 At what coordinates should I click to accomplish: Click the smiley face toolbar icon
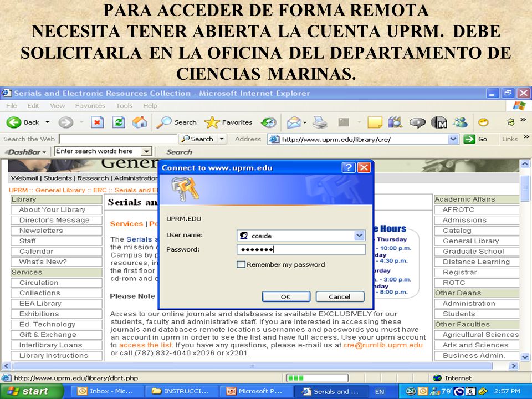point(483,122)
